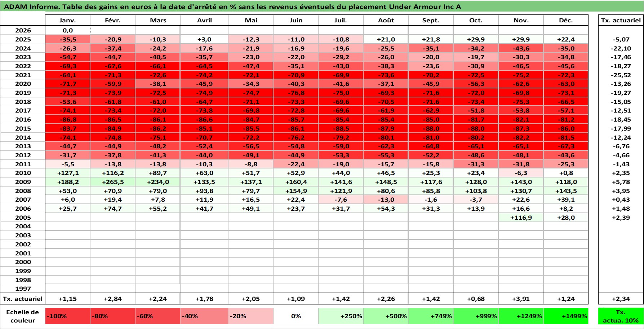Select the 2007 Août cell '-13,0'
The image size is (644, 329).
click(386, 199)
